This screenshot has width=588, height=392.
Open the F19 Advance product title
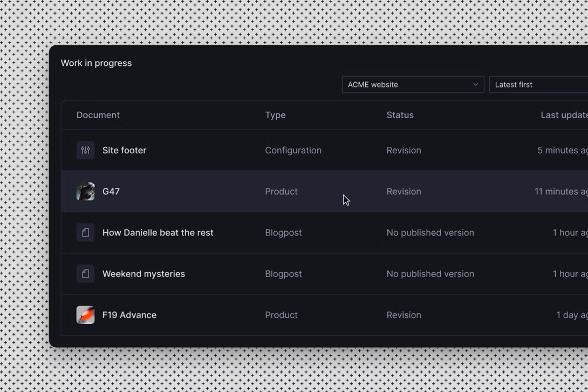pos(129,315)
